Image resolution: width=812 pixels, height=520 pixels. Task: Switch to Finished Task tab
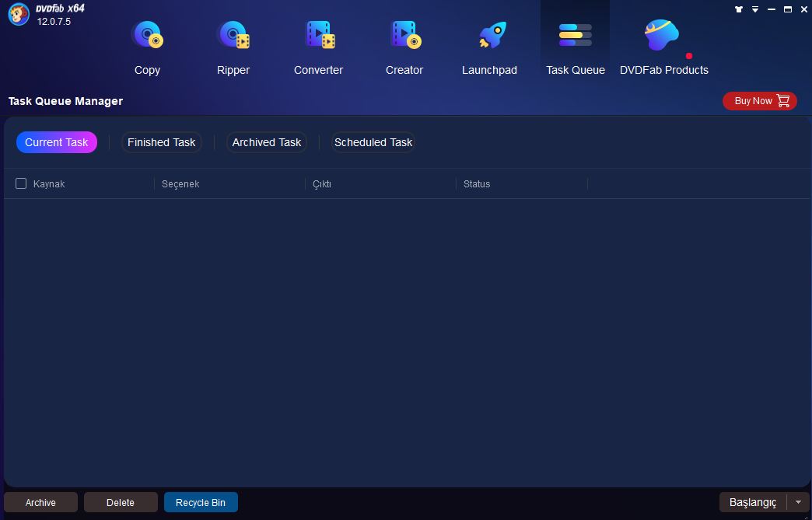click(162, 142)
